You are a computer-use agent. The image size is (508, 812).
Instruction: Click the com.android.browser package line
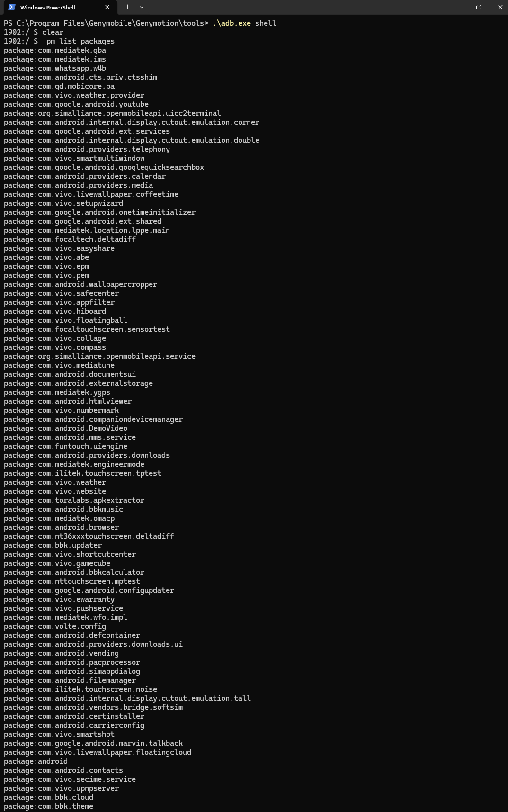pos(62,527)
